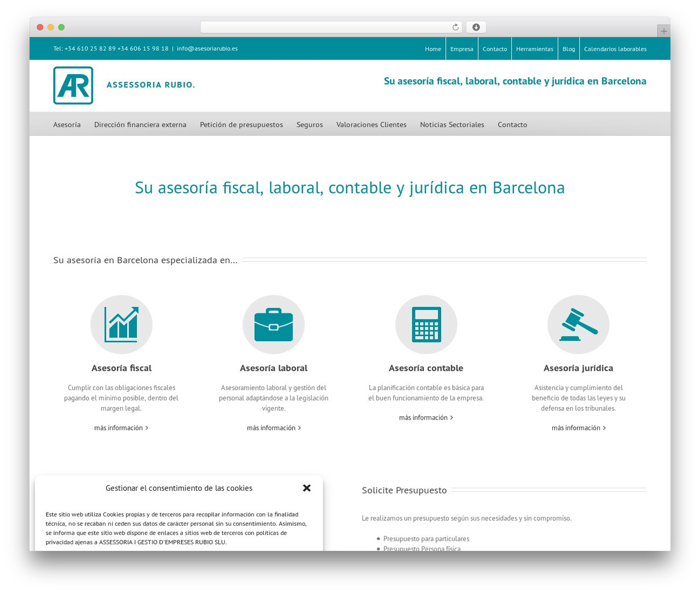Click the Asesoría laboral heading
The height and width of the screenshot is (593, 700).
coord(273,368)
